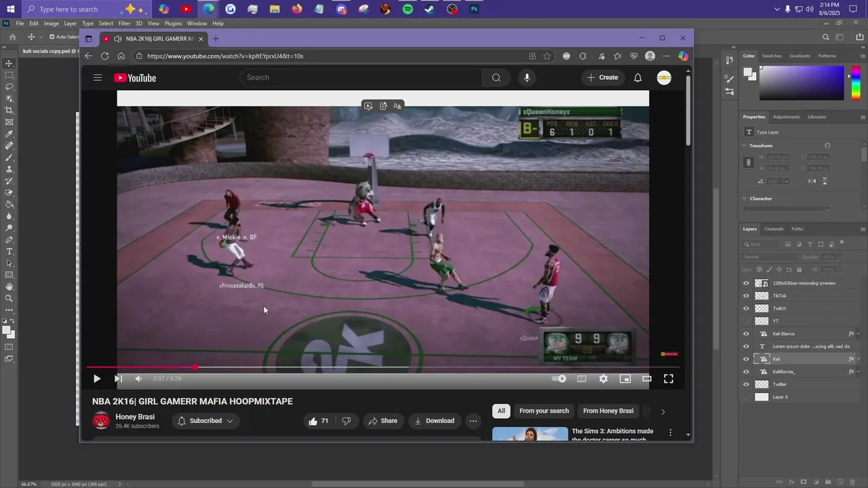This screenshot has height=488, width=868.
Task: Toggle YouTube autoplay switch
Action: click(559, 379)
